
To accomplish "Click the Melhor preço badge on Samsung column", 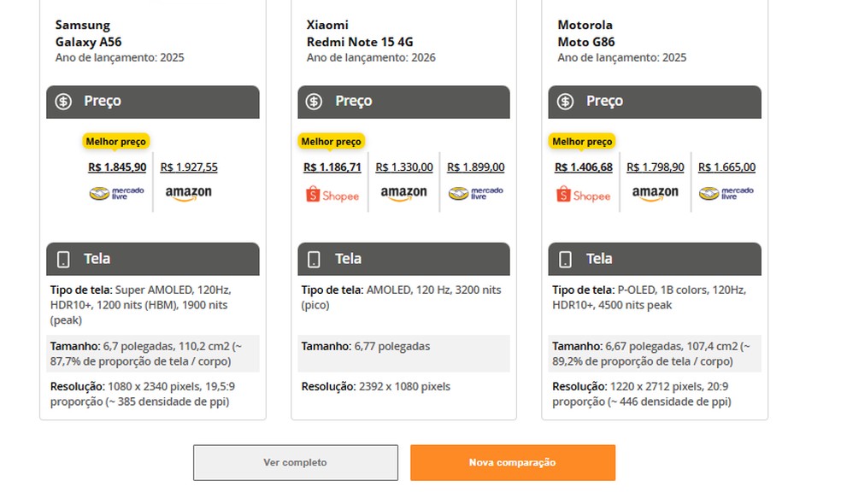I will point(115,141).
